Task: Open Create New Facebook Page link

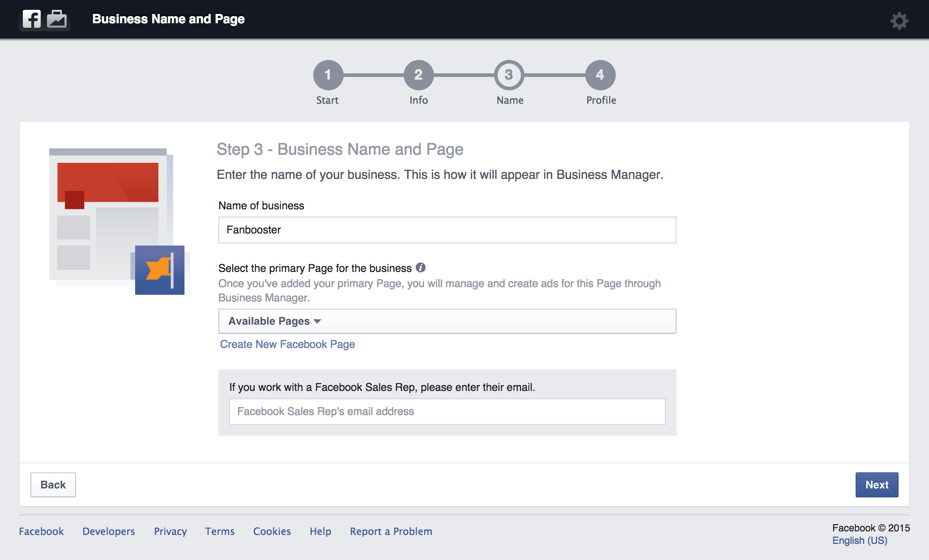Action: 287,344
